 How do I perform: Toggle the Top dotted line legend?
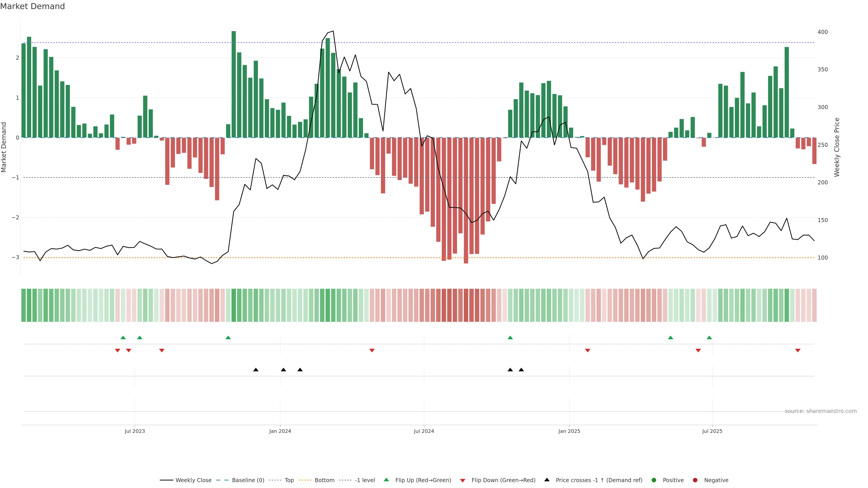tap(289, 480)
